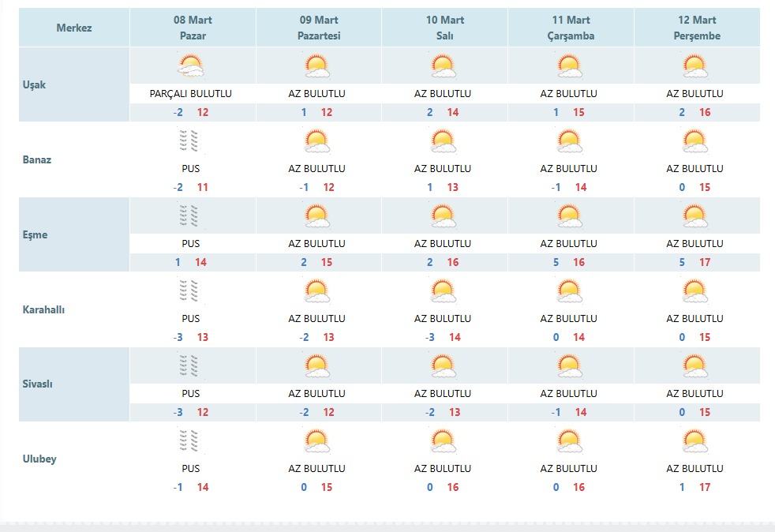Select the Merkez column header
Screen dimensions: 775x532
click(74, 28)
